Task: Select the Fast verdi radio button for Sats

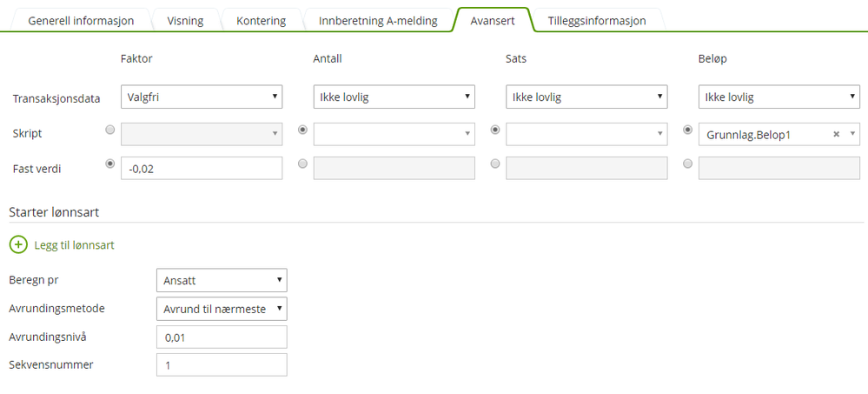Action: click(495, 164)
